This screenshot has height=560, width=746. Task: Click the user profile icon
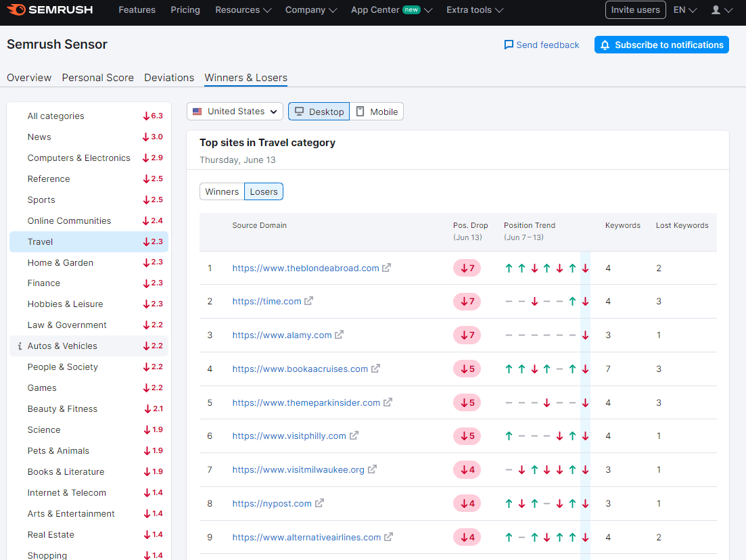716,10
